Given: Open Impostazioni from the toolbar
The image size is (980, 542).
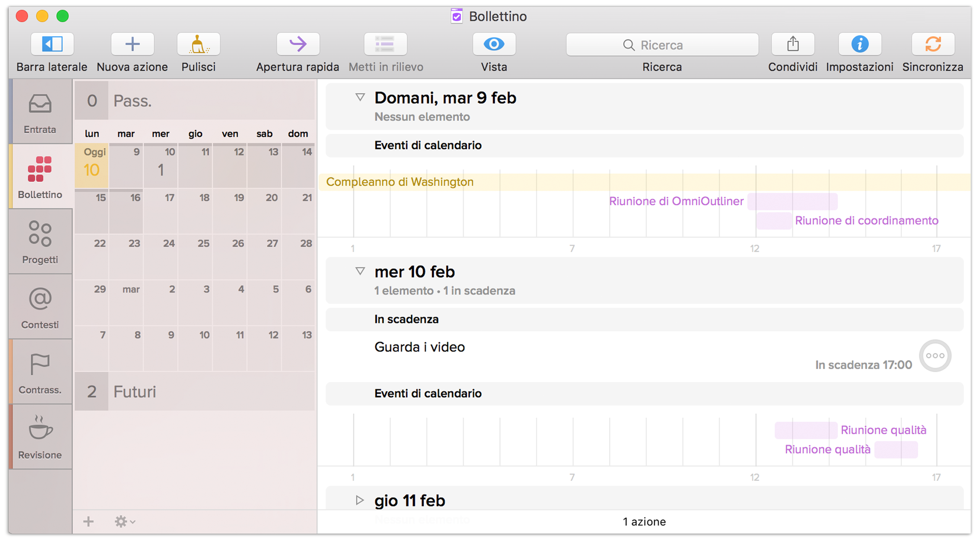Looking at the screenshot, I should click(859, 44).
